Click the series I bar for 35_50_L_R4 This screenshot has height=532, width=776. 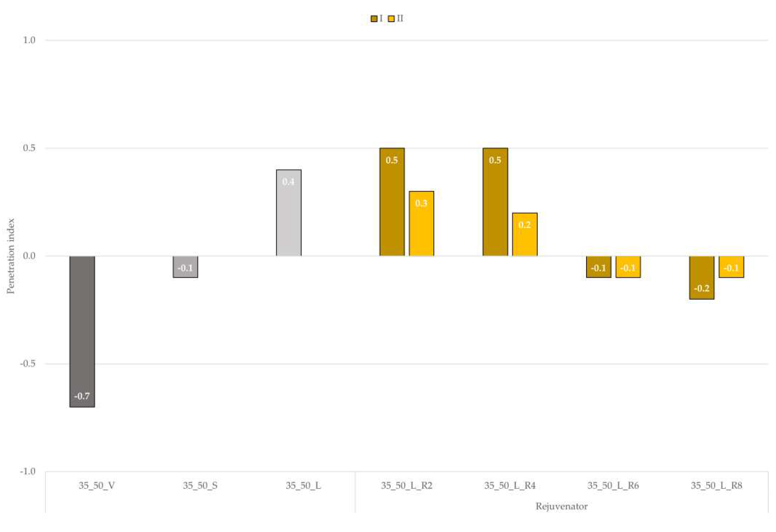pyautogui.click(x=495, y=207)
